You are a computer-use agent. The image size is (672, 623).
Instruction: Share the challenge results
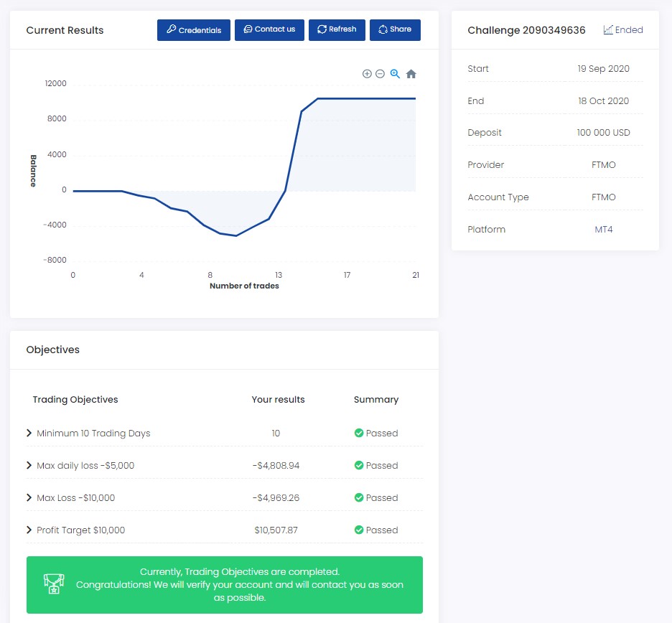395,30
